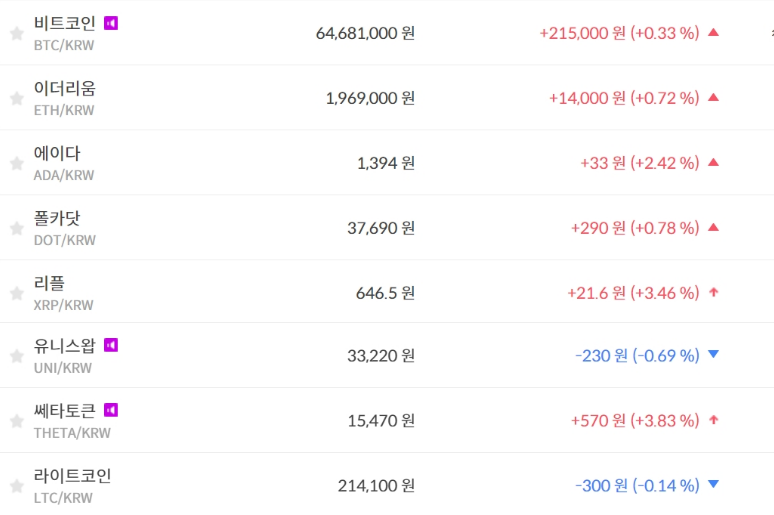Click the red arrow in Ripple's row
The height and width of the screenshot is (515, 774).
pyautogui.click(x=713, y=292)
